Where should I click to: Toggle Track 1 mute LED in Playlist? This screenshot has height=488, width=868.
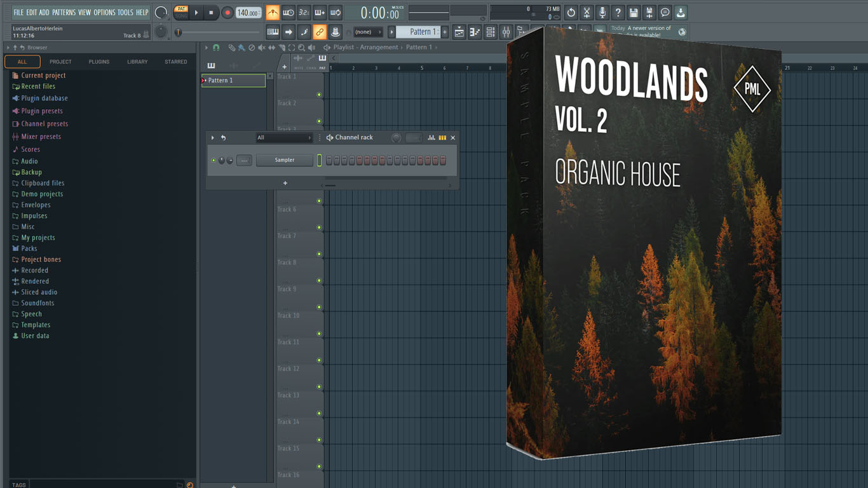(x=319, y=95)
